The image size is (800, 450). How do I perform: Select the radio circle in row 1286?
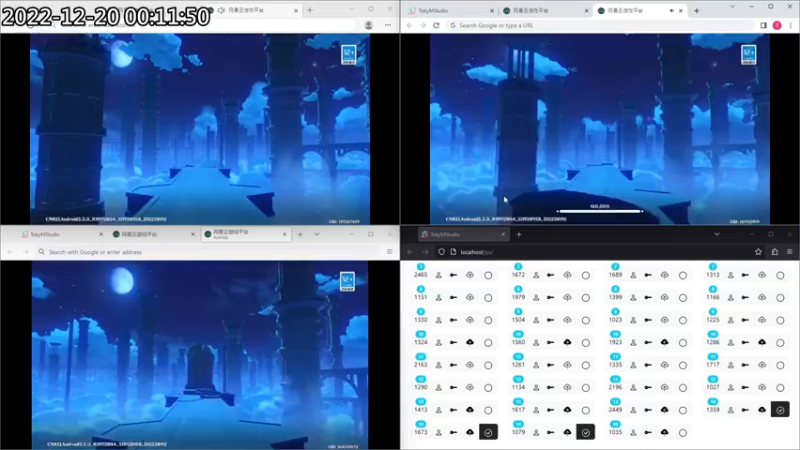[780, 343]
